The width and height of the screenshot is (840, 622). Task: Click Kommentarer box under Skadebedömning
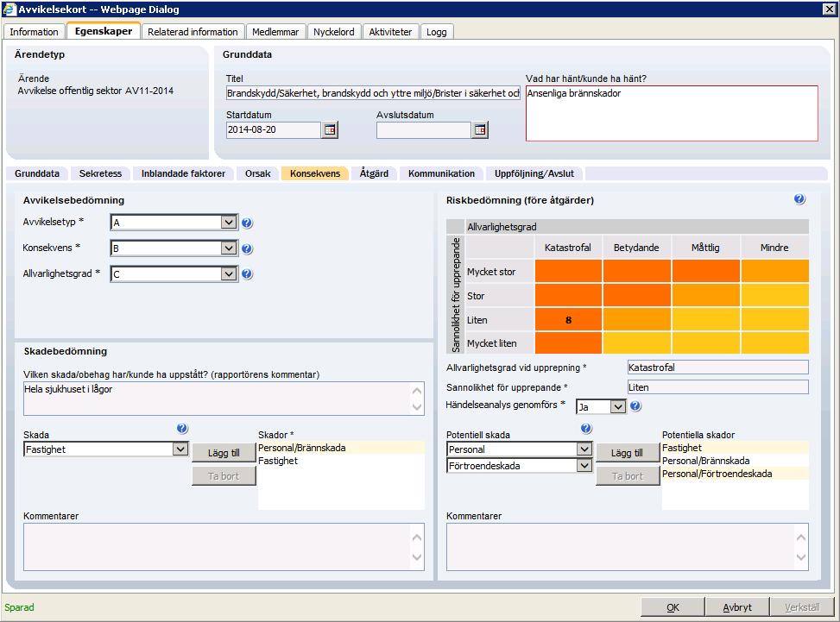tap(224, 547)
